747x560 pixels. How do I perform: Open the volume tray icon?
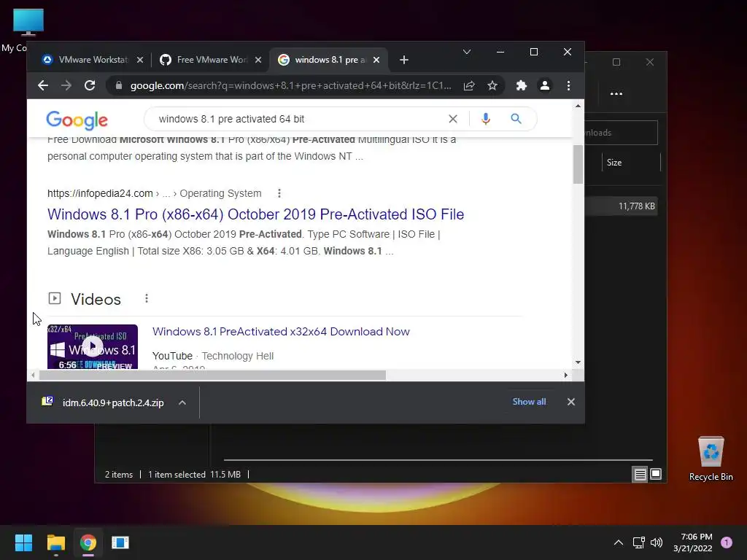[x=657, y=542]
